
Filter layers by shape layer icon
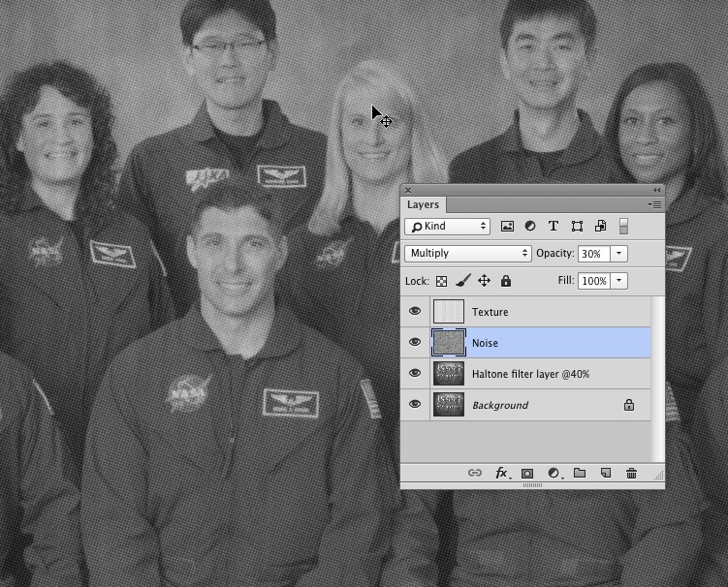577,226
